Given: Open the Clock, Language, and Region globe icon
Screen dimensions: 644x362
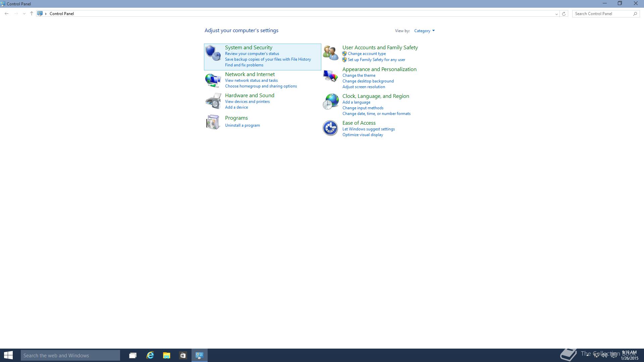Looking at the screenshot, I should coord(330,102).
